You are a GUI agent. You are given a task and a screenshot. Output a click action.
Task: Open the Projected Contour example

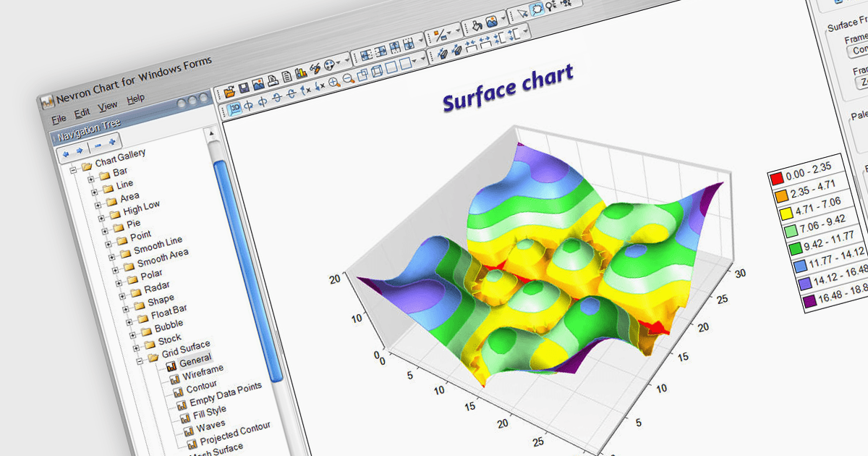(235, 433)
